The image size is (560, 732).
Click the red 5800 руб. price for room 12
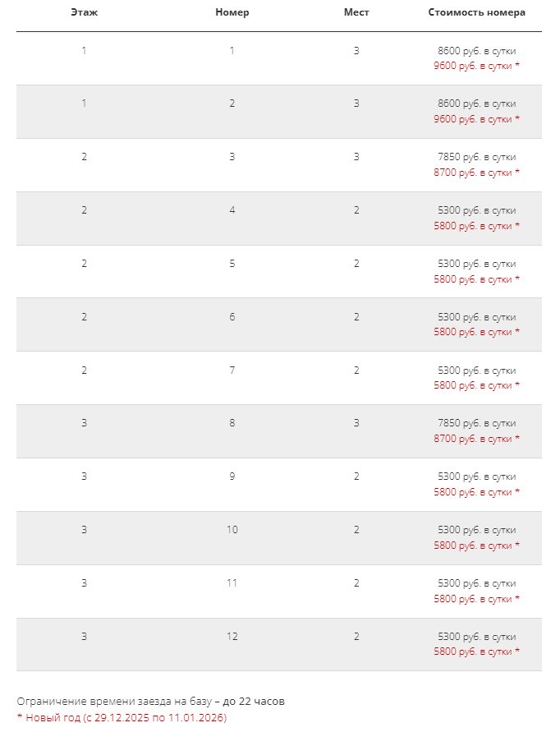476,651
